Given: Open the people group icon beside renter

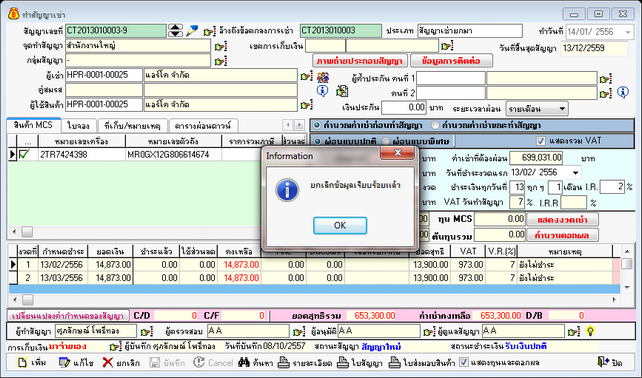Looking at the screenshot, I should [323, 77].
